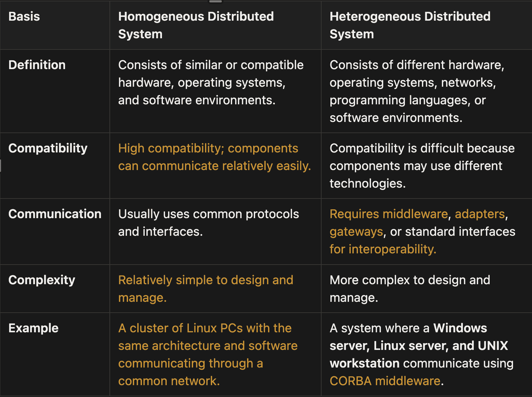Click the 'Requires middleware' highlighted link
The width and height of the screenshot is (532, 397).
(389, 214)
